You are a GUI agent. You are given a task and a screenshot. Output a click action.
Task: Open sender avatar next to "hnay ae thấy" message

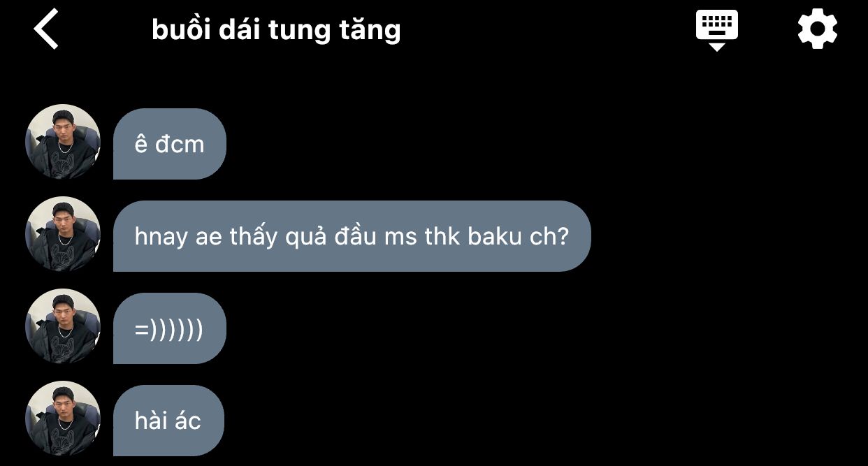[63, 234]
